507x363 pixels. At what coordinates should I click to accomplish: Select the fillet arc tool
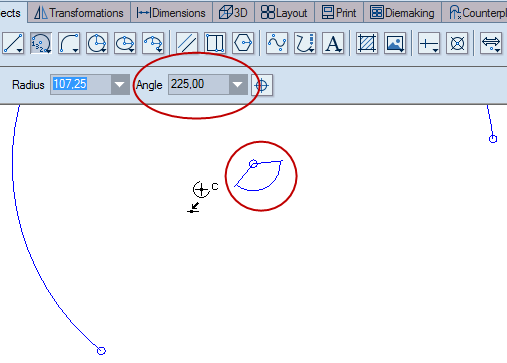[x=69, y=43]
